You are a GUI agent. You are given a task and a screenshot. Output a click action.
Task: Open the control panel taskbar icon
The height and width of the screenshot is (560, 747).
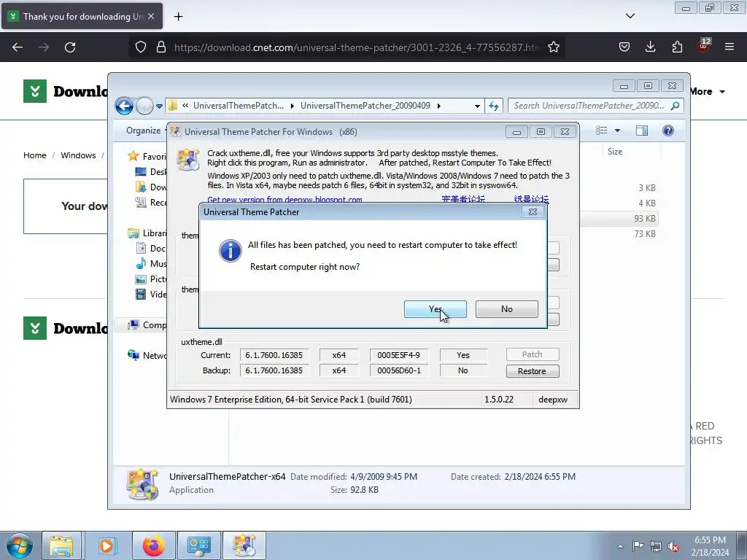(x=198, y=545)
